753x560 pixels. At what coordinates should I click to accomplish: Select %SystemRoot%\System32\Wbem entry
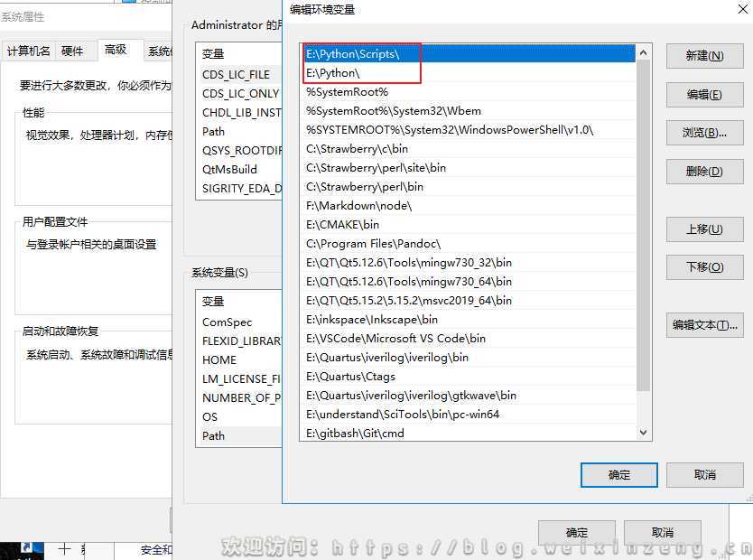tap(469, 111)
